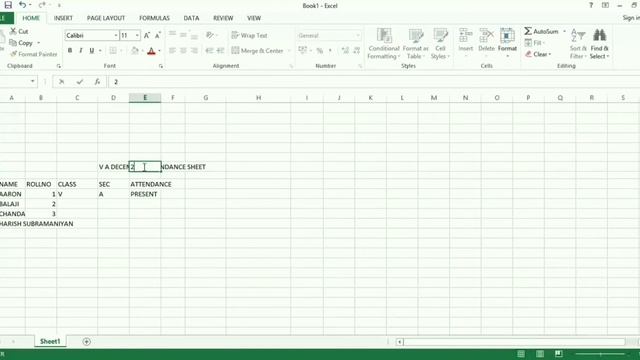Open the Name Box dropdown
Screen dimensions: 640x360
coord(32,82)
